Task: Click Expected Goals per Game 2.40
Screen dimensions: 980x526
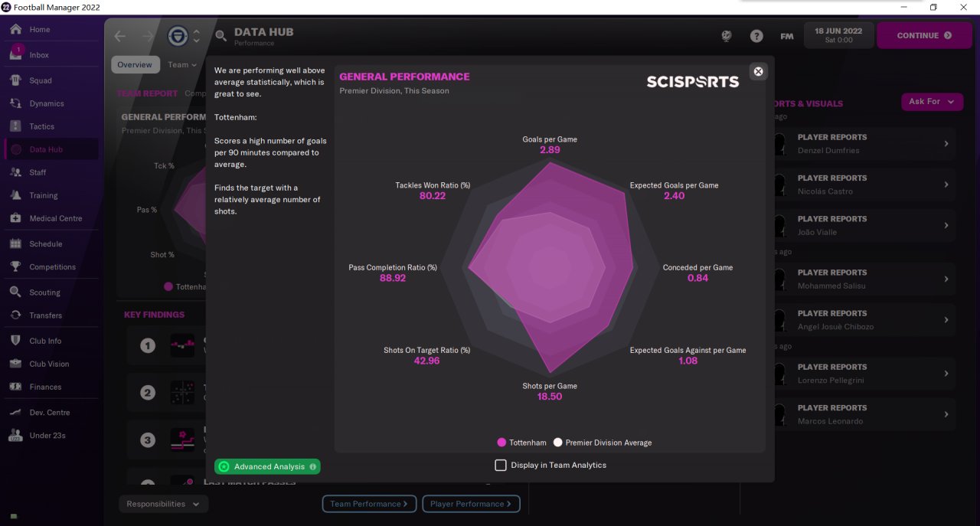Action: point(674,196)
